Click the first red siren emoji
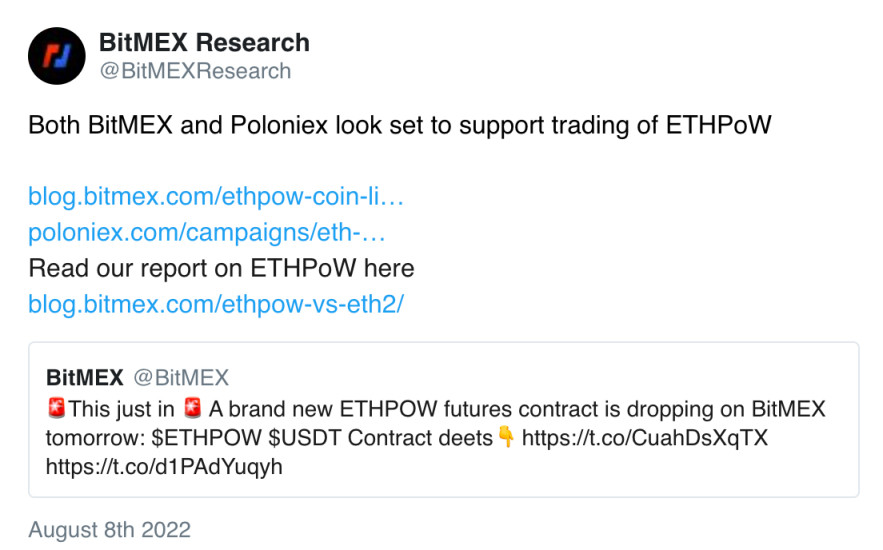 click(x=56, y=410)
